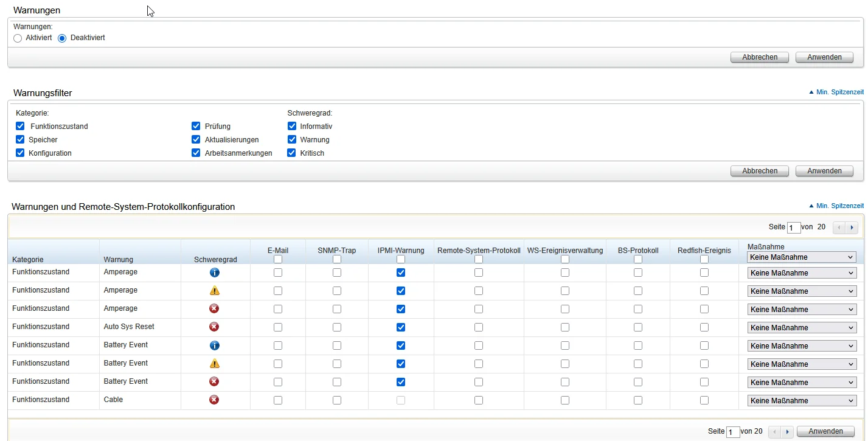
Task: Check the Remote-System-Protokoll header checkbox
Action: (479, 259)
